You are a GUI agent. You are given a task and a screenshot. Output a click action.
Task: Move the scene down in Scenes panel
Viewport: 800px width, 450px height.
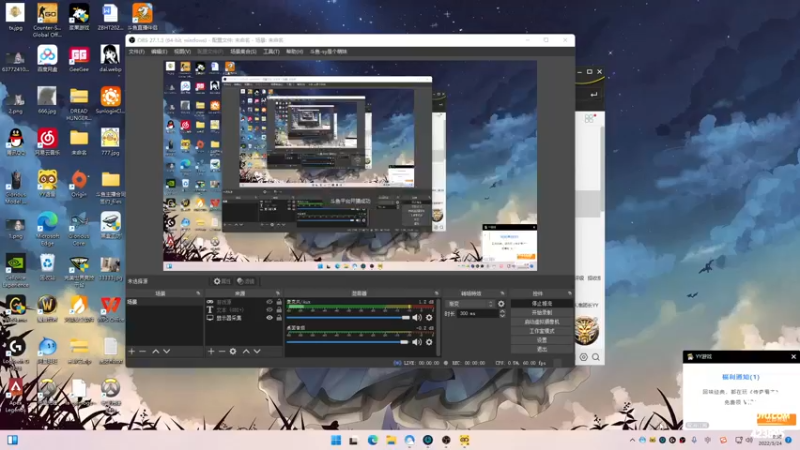coord(167,352)
